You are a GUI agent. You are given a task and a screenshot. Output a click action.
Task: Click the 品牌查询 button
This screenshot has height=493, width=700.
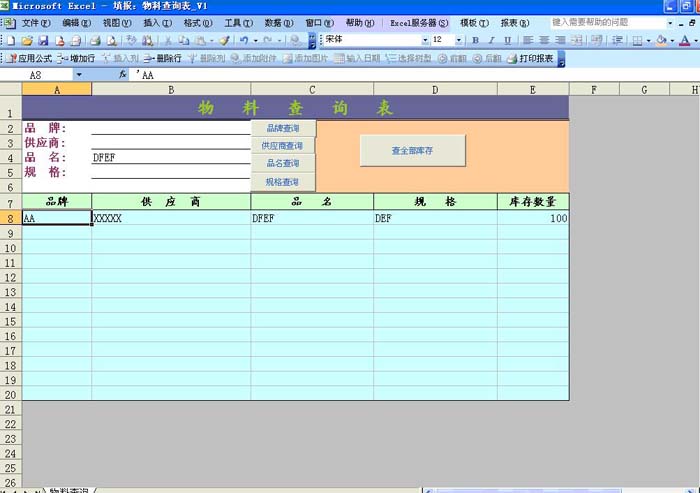283,128
